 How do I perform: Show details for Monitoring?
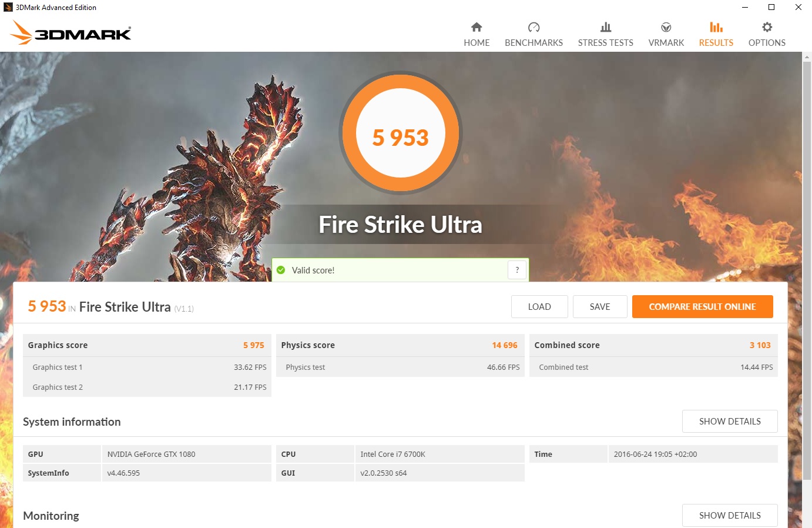pyautogui.click(x=730, y=515)
